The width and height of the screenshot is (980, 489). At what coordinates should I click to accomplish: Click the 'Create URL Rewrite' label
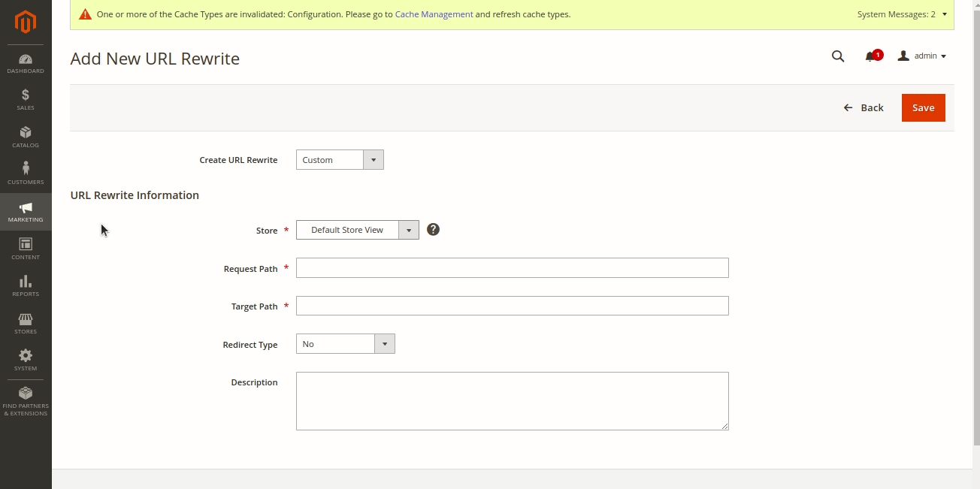[238, 160]
